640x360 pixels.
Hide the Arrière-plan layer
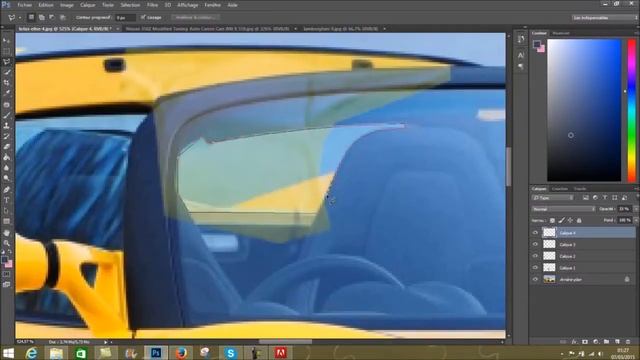coord(535,279)
